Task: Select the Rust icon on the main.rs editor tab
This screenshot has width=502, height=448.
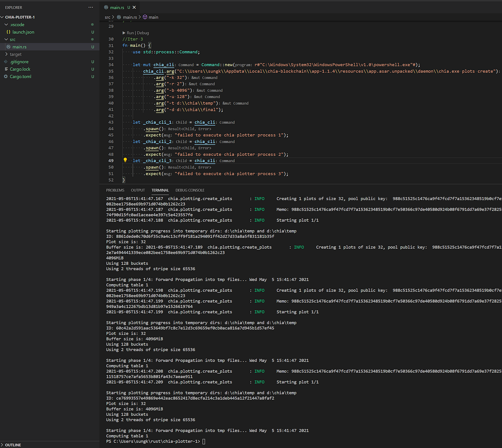Action: tap(107, 7)
